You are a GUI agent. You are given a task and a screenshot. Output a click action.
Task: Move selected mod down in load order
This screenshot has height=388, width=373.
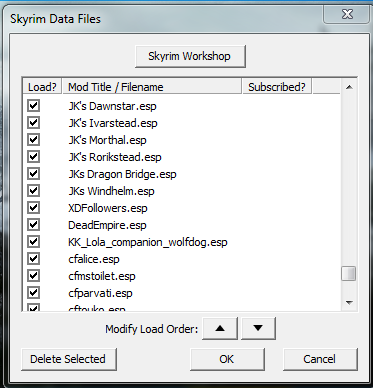(258, 328)
